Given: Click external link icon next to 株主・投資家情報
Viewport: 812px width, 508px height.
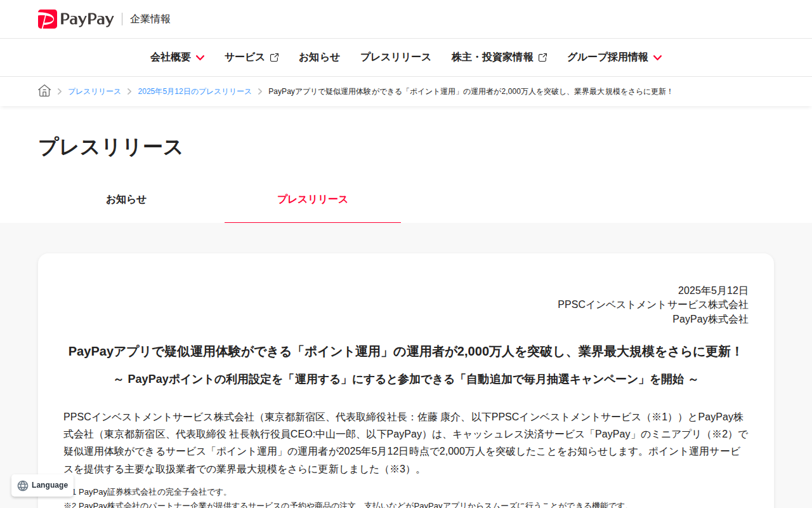Looking at the screenshot, I should [542, 58].
